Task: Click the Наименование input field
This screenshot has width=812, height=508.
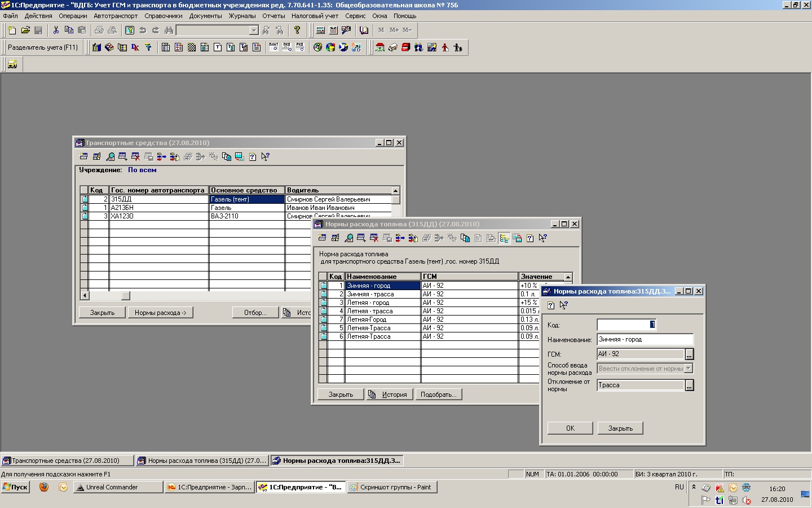Action: tap(645, 340)
